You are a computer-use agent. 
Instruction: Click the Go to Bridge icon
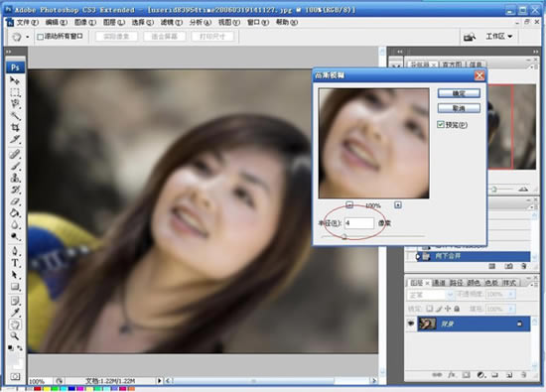point(470,36)
